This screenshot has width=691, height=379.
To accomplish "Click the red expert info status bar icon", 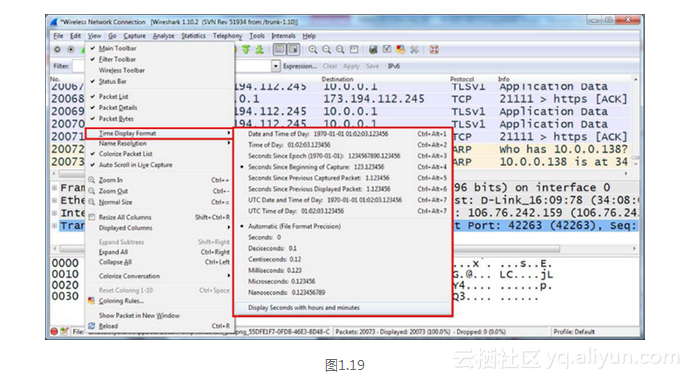I will click(x=54, y=331).
